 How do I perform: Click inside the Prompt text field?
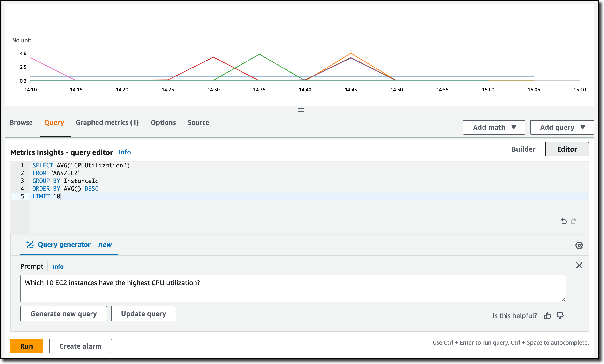(x=293, y=288)
